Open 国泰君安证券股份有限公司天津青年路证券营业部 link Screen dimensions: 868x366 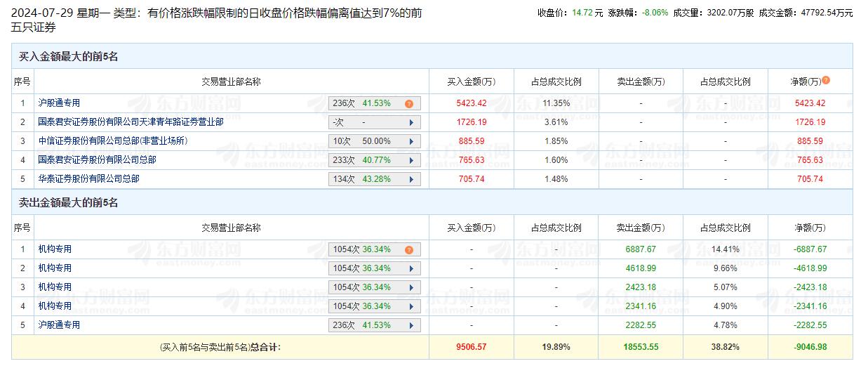(x=131, y=122)
